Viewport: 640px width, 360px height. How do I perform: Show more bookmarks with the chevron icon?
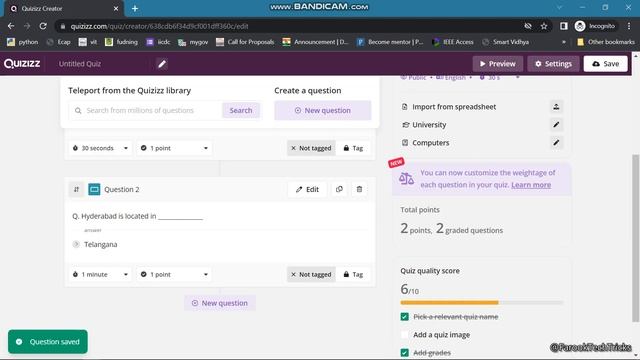tap(564, 42)
